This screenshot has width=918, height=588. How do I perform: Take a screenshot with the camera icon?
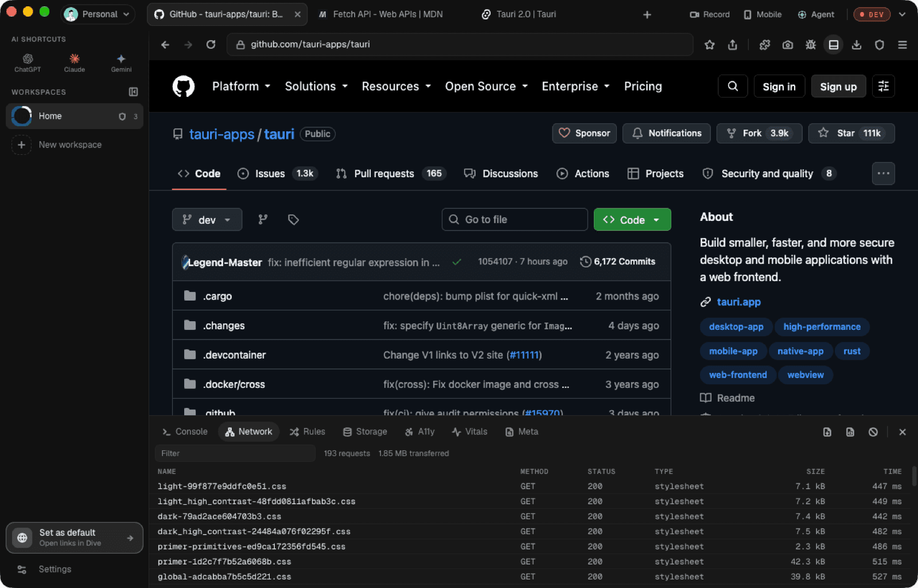click(788, 45)
